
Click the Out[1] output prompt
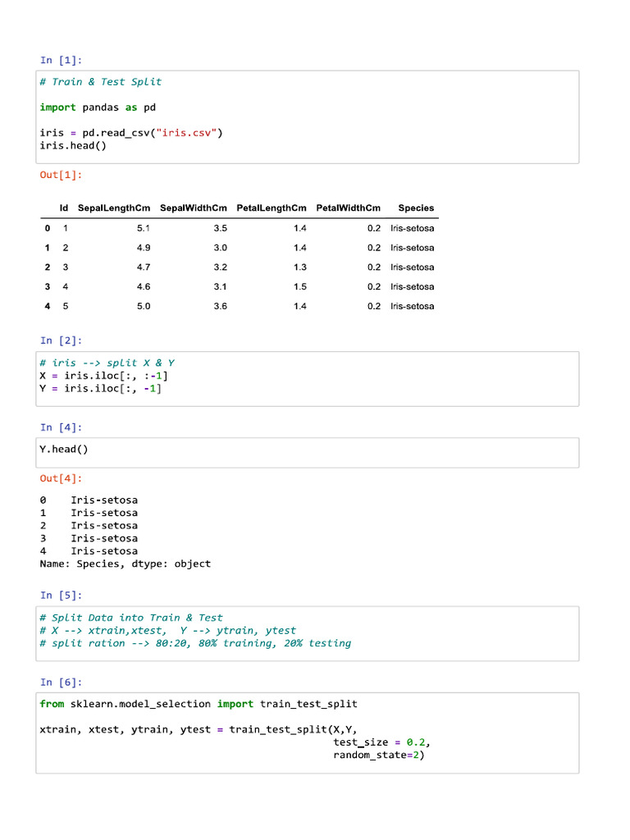(62, 175)
